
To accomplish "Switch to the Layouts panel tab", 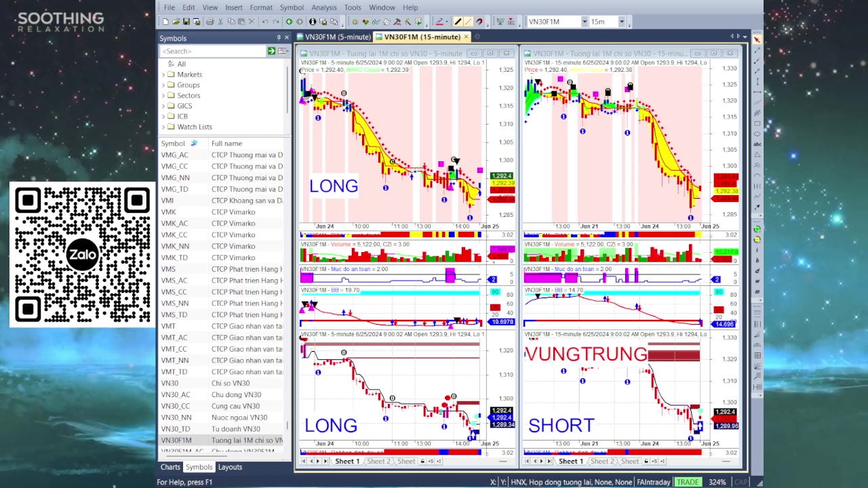I will 230,467.
